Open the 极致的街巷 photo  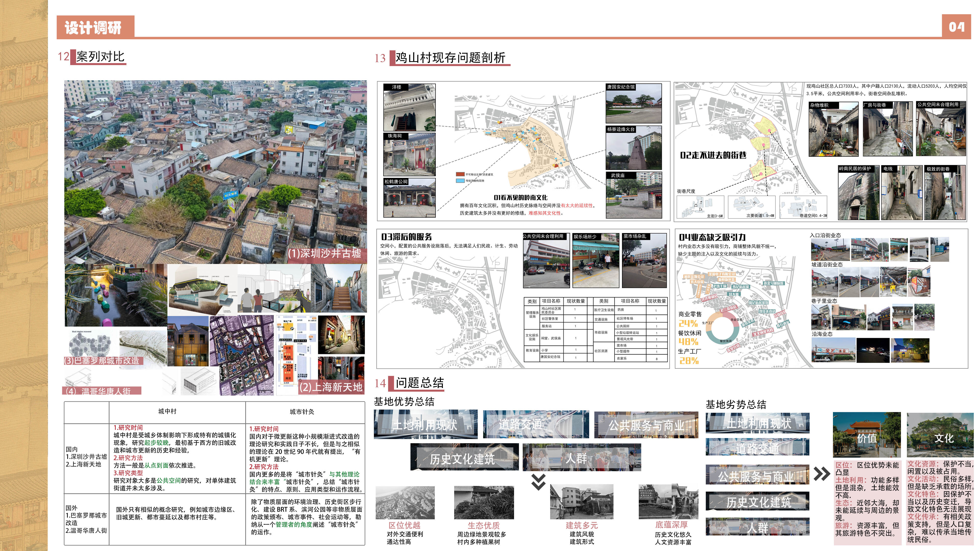[x=945, y=193]
